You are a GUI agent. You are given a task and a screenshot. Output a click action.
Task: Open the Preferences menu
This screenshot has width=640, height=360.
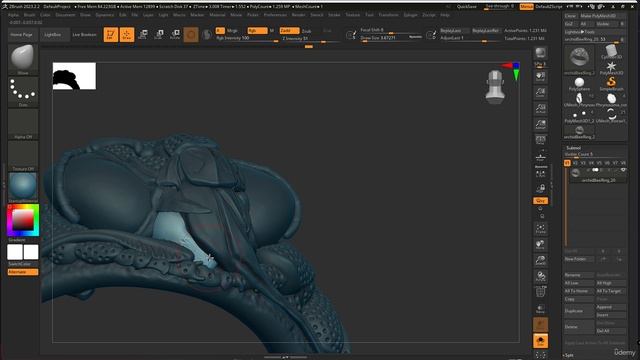click(275, 15)
